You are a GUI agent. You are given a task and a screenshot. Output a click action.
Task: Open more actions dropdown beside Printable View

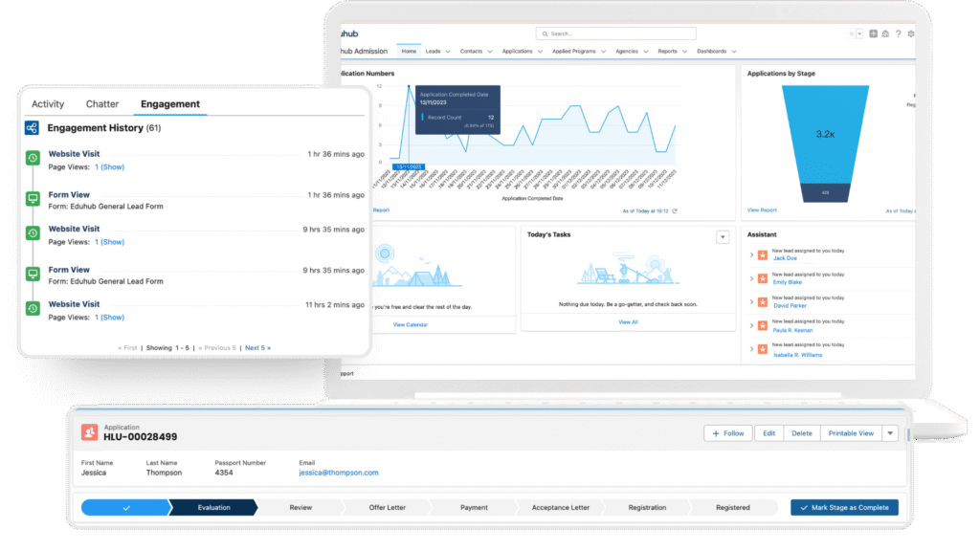(890, 433)
